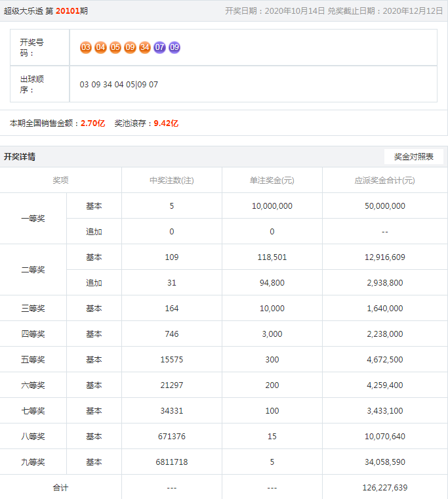Click the orange ball numbered 05
This screenshot has width=448, height=499.
click(115, 47)
